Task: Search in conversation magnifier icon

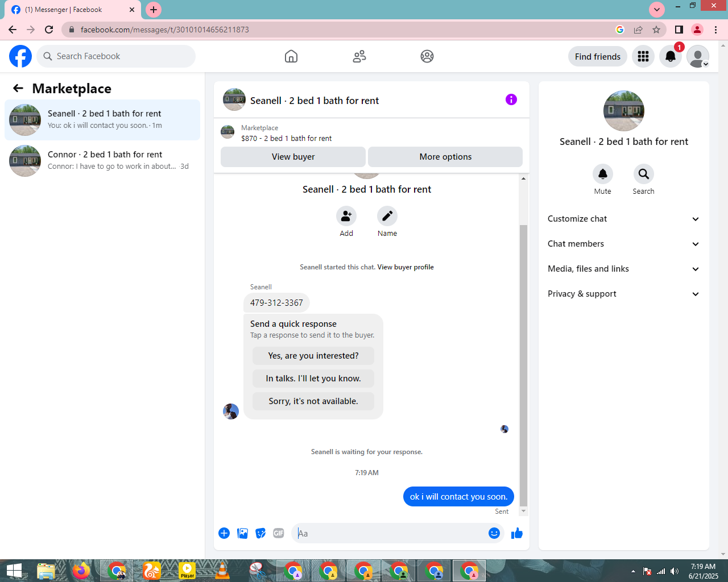Action: 644,174
